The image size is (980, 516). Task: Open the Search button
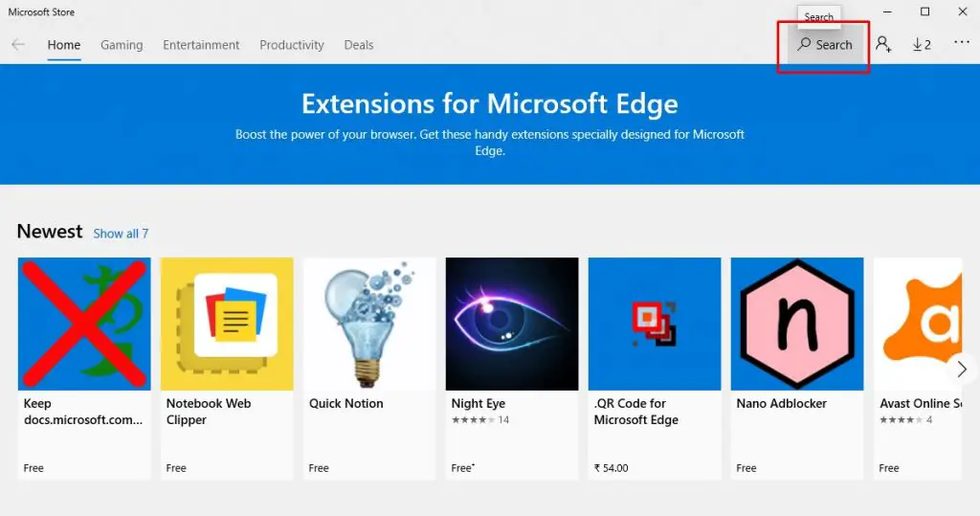point(825,44)
